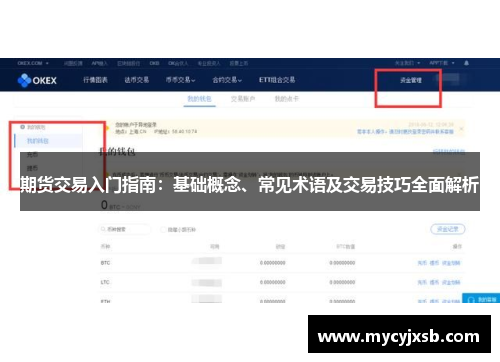Click 充币 in the LTC row
The width and height of the screenshot is (500, 362).
(422, 282)
